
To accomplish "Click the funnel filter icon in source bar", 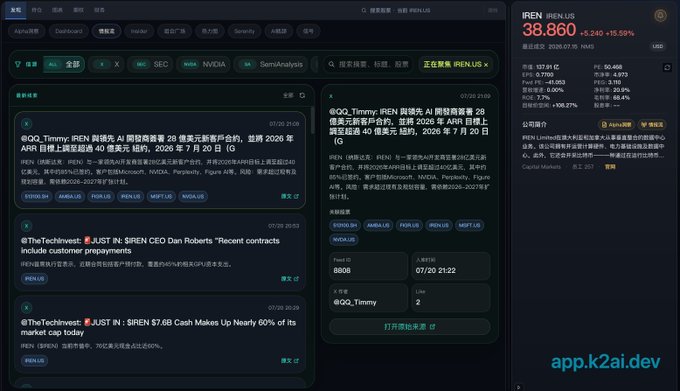I will [18, 64].
